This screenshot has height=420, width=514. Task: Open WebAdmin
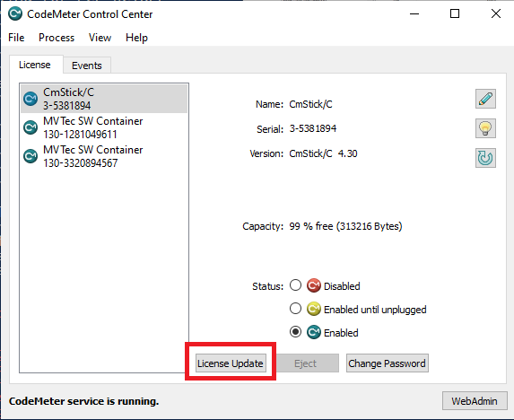(x=475, y=401)
